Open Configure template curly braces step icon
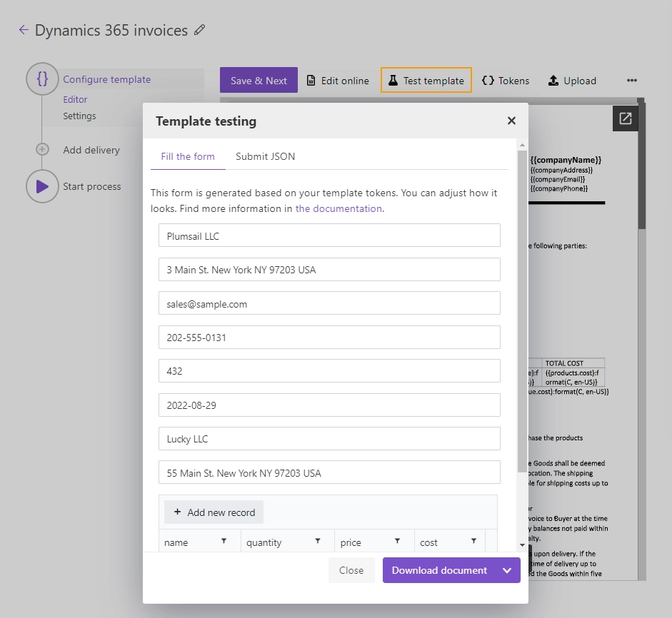 point(42,78)
